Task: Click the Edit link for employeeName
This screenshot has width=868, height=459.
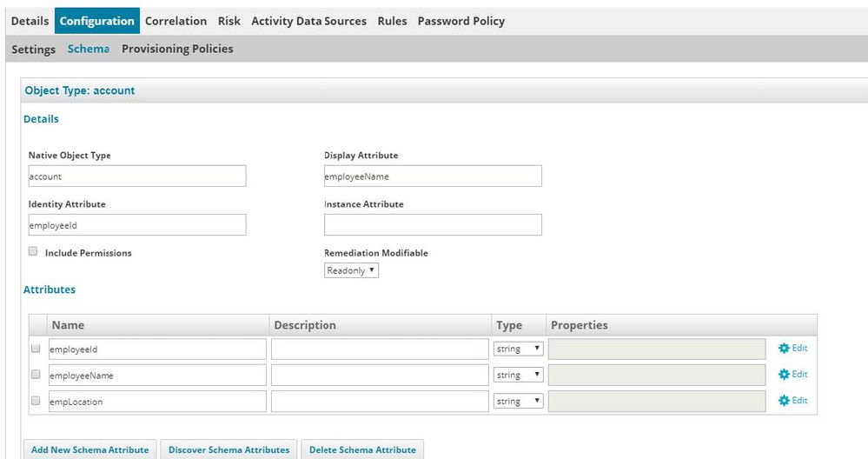Action: [x=799, y=374]
